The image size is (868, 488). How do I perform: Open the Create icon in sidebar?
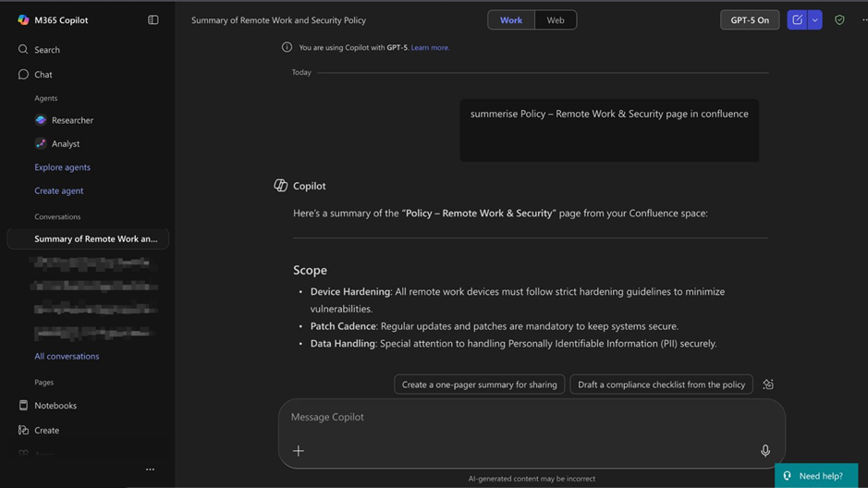(23, 430)
